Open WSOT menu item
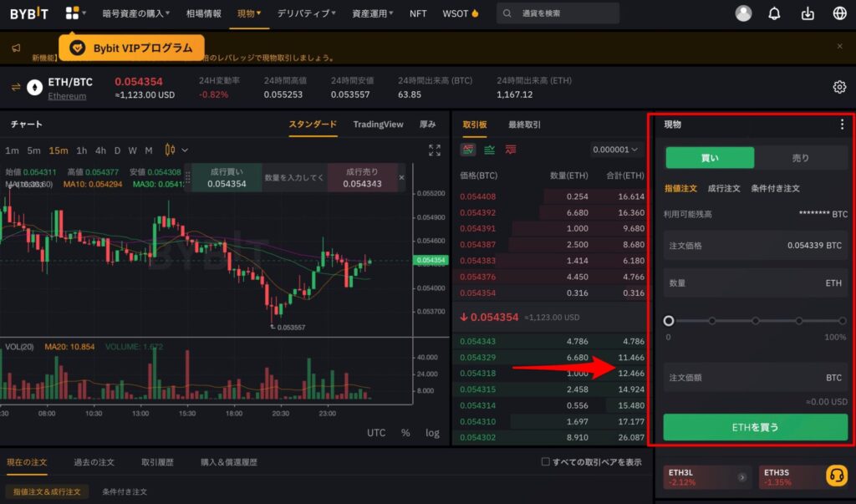 coord(461,13)
